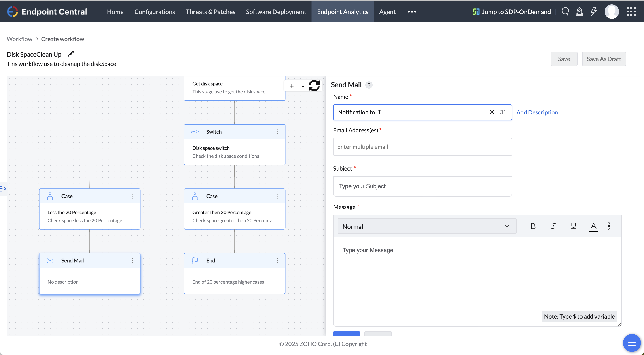
Task: Open the Normal paragraph style dropdown
Action: [426, 226]
